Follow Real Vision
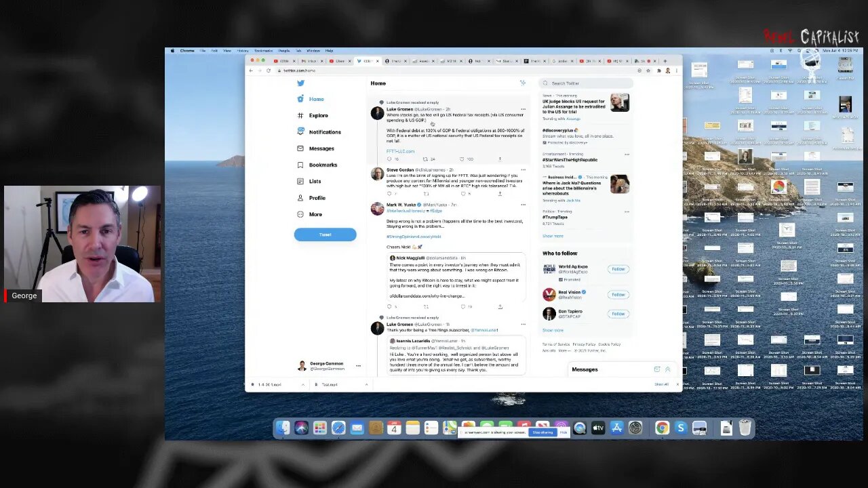Screen dimensions: 868x488 618,294
